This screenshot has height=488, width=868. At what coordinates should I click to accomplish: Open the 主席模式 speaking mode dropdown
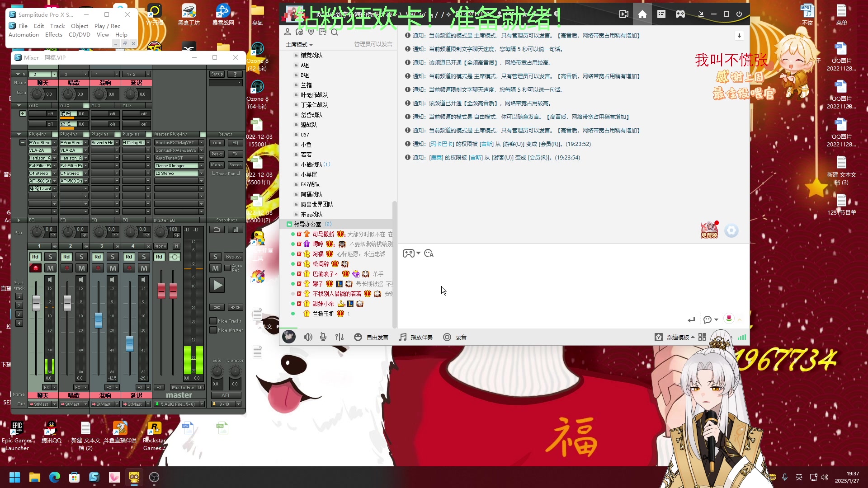[x=299, y=44]
